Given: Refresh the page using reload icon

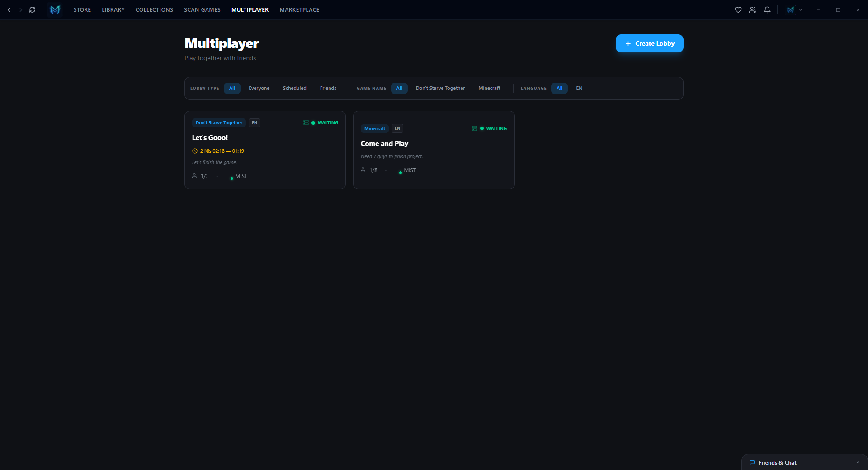Looking at the screenshot, I should point(33,9).
